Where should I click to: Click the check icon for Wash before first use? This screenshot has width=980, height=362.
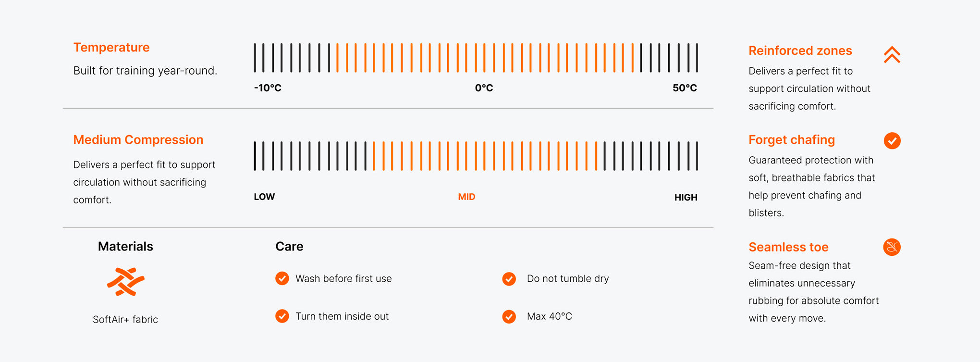pos(282,278)
